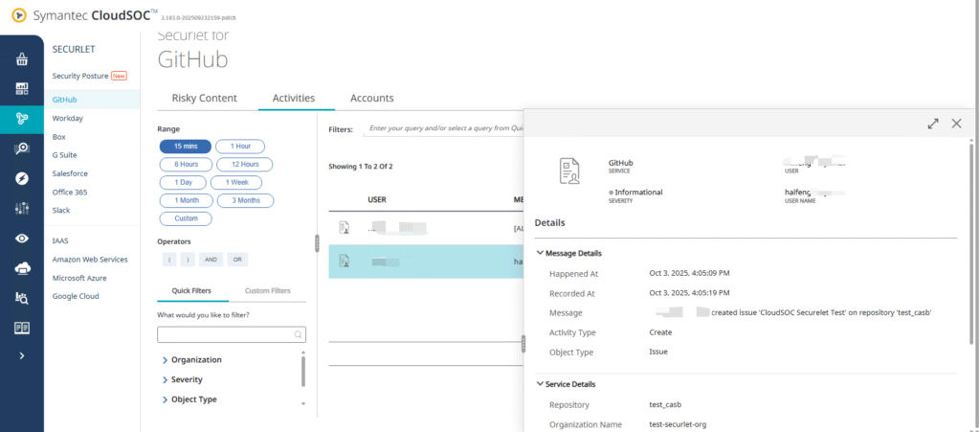The height and width of the screenshot is (432, 980).
Task: Expand the Organization filter group
Action: tap(196, 360)
